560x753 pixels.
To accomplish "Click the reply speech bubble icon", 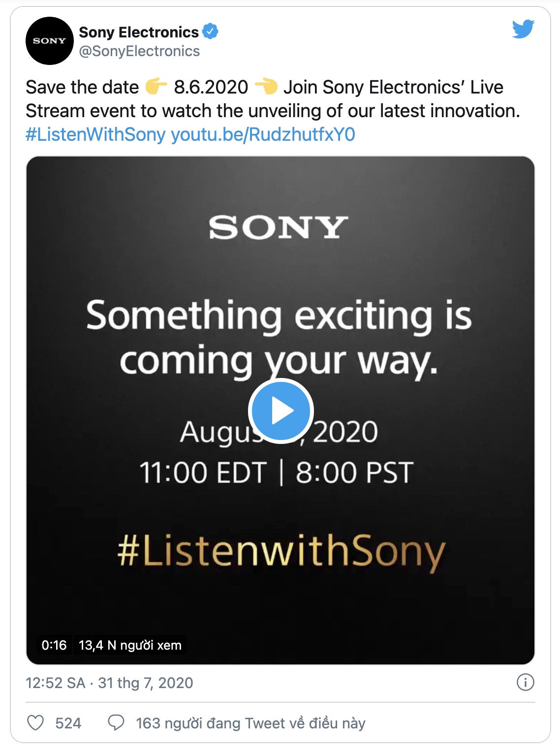I will [116, 722].
